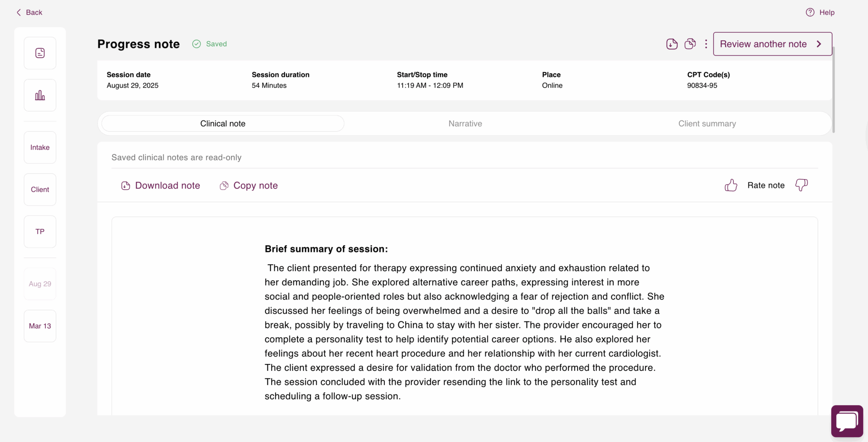Click the copy icon in the header

(x=690, y=44)
